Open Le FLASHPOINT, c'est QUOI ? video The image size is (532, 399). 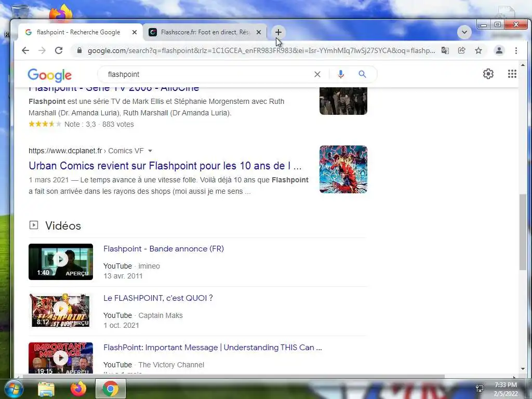point(158,298)
